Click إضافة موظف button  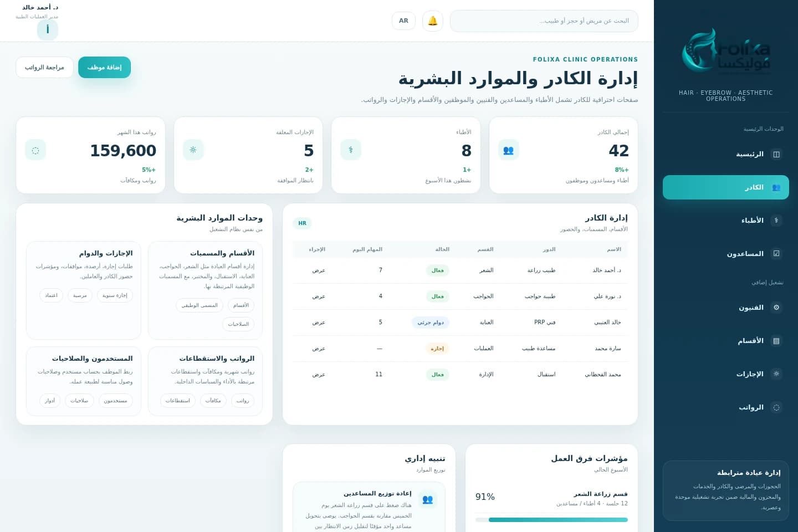pyautogui.click(x=104, y=67)
